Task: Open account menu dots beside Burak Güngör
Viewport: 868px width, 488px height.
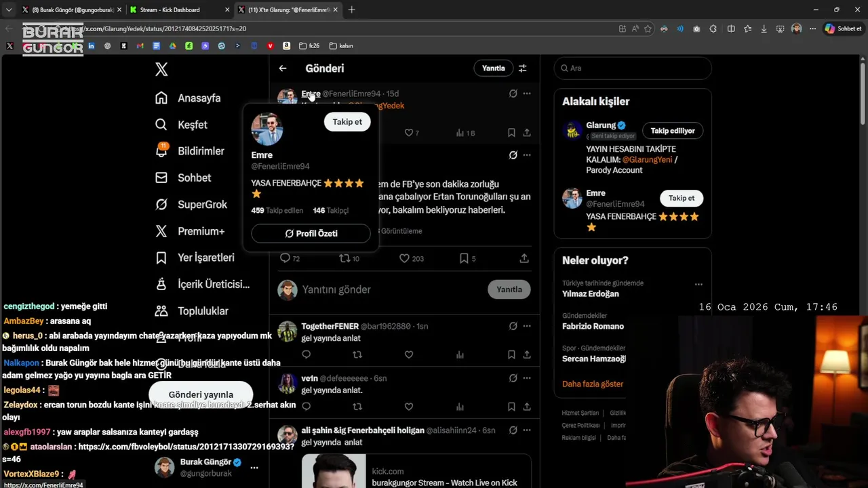Action: tap(254, 468)
